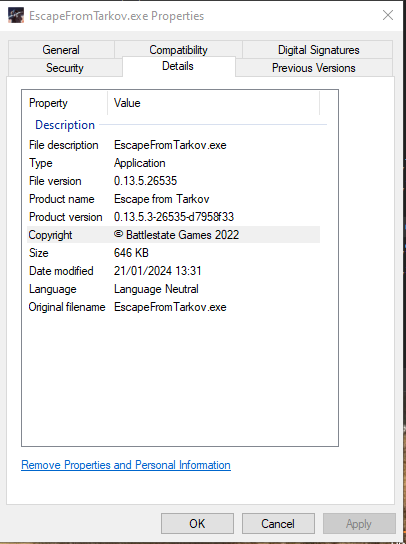Dismiss dialog with Cancel button
The height and width of the screenshot is (544, 406).
pos(278,524)
